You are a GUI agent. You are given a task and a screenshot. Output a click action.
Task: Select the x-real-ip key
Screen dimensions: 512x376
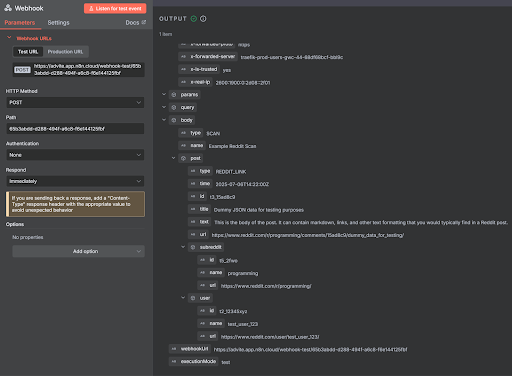click(x=200, y=82)
